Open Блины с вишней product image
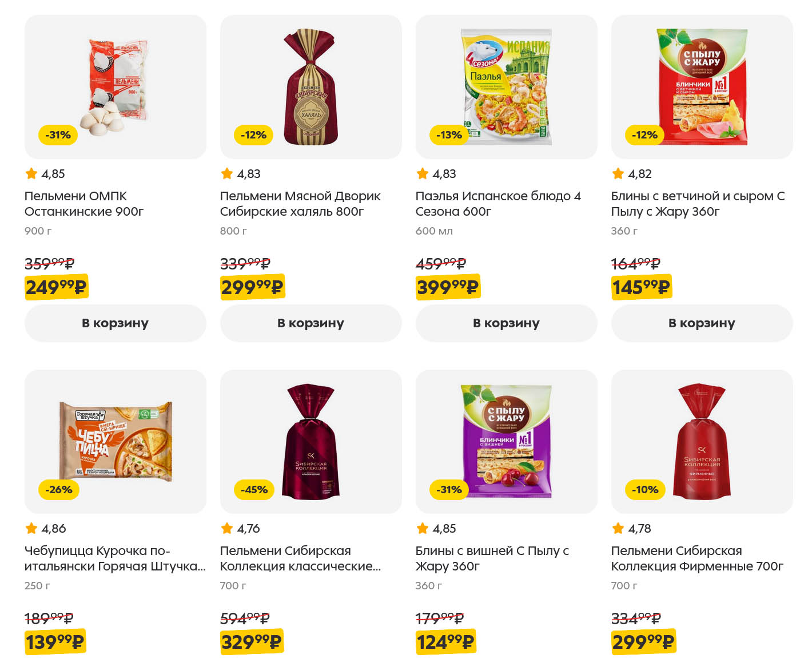812x658 pixels. [x=506, y=442]
